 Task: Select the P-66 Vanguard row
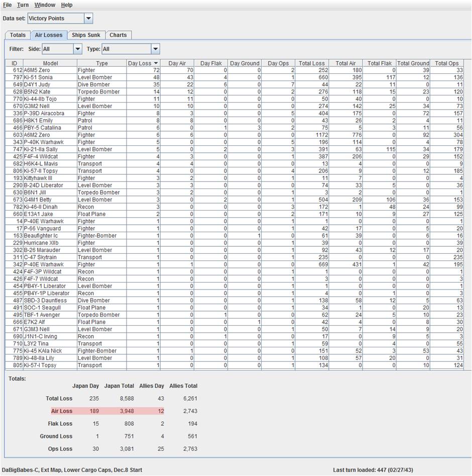click(234, 229)
